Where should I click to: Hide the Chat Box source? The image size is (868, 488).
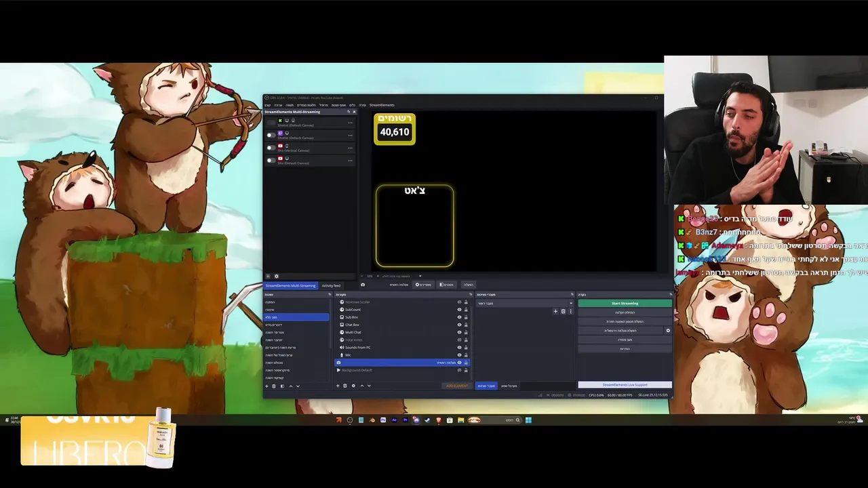[x=459, y=325]
